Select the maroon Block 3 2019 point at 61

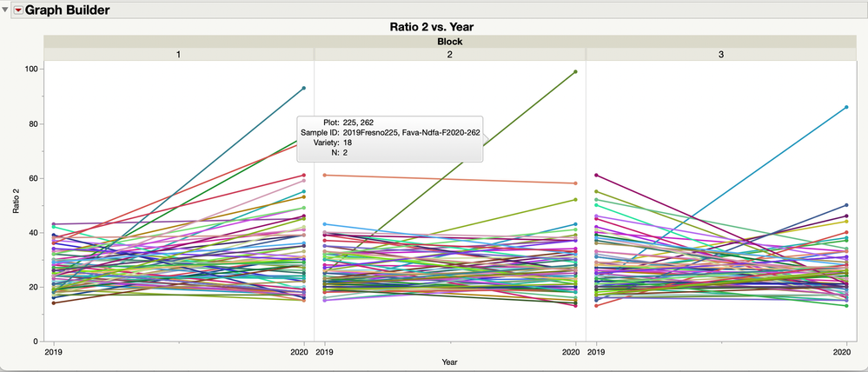point(596,175)
